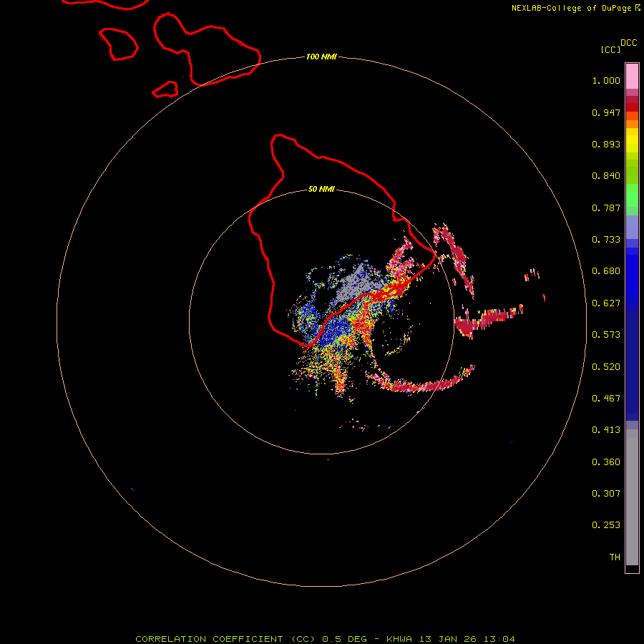The width and height of the screenshot is (644, 644).
Task: Select the 1.000 legend value
Action: click(606, 80)
